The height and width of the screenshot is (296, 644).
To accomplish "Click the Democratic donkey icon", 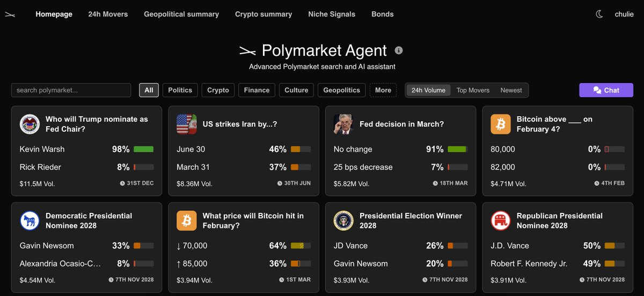I will click(30, 221).
